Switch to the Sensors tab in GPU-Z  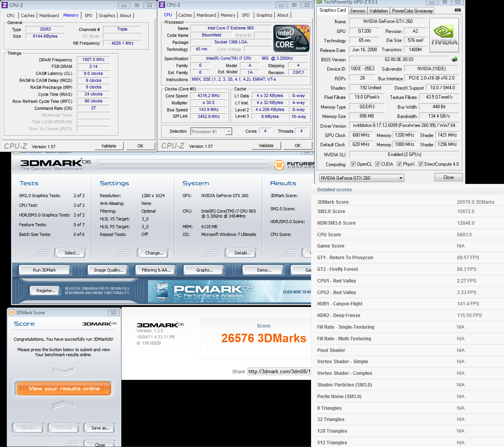(358, 11)
